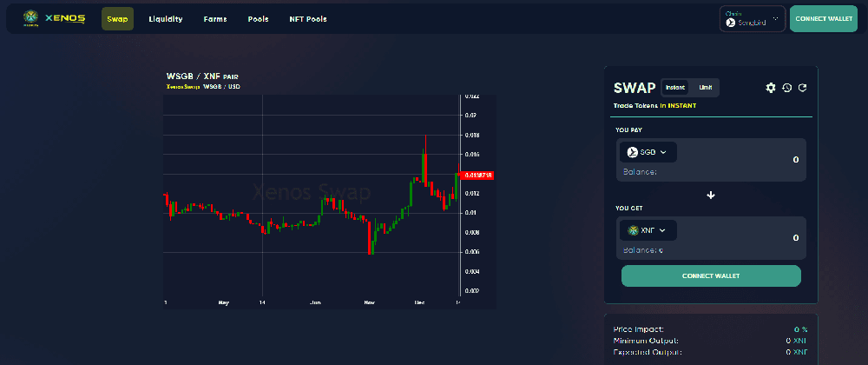The width and height of the screenshot is (868, 365).
Task: Click the 0.018 price axis label
Action: pos(470,136)
